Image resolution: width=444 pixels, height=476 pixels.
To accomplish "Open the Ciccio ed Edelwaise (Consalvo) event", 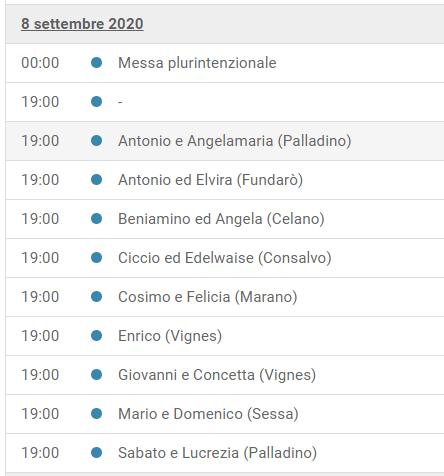I will click(225, 258).
